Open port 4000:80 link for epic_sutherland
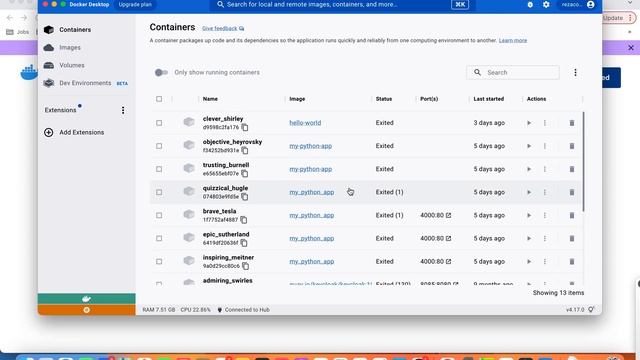This screenshot has height=360, width=640. [x=436, y=238]
